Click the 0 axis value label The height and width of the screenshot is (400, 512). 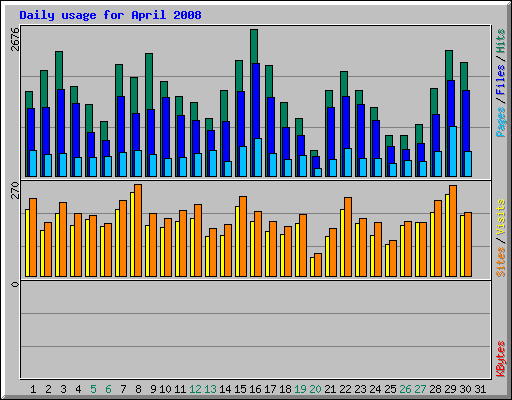click(15, 284)
